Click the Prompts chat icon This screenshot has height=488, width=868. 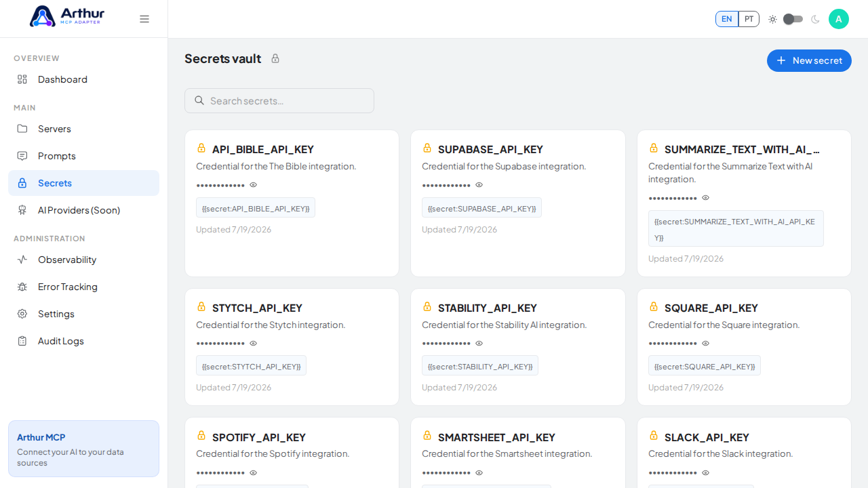coord(22,156)
